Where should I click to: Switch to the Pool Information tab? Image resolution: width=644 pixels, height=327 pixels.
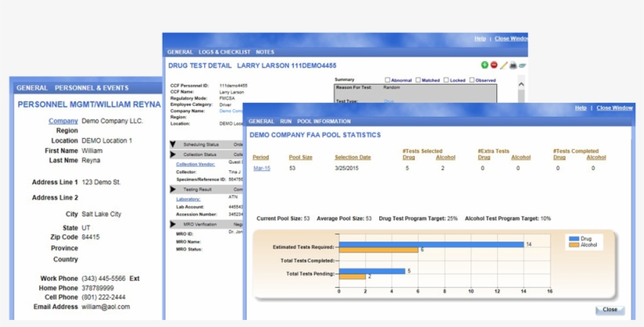click(x=324, y=122)
